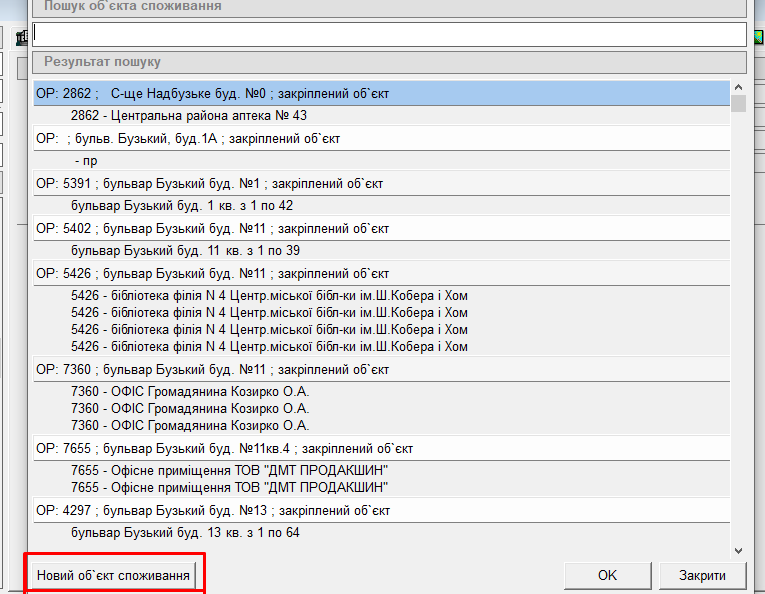Pick the буд. 1 кв. з 1 по 42 entry
This screenshot has width=765, height=594.
(x=181, y=206)
